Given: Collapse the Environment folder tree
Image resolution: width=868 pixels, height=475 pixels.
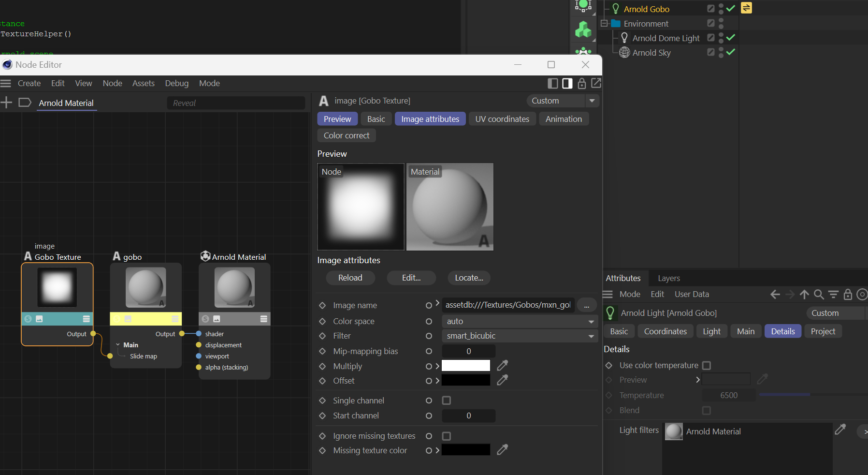Looking at the screenshot, I should pos(604,23).
